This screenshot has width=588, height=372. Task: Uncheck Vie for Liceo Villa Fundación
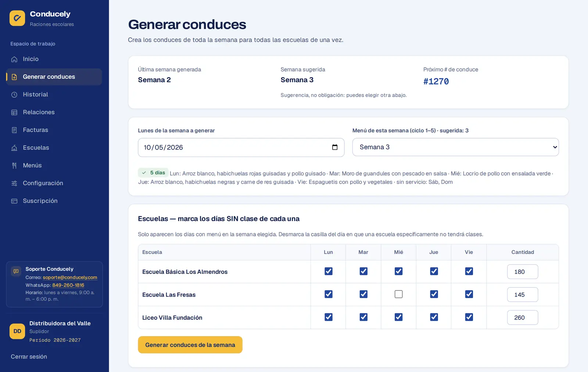[x=469, y=317]
